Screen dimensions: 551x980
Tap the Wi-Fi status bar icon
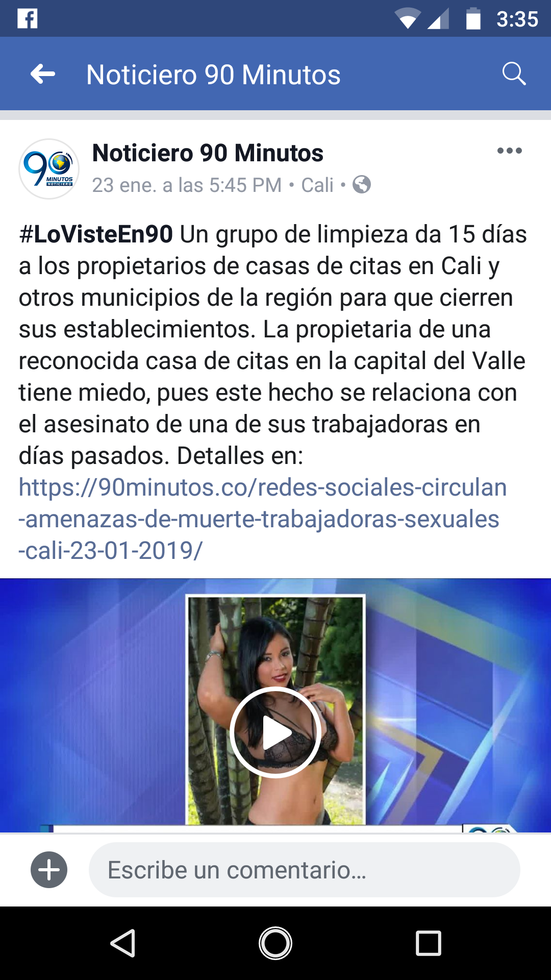(x=407, y=19)
